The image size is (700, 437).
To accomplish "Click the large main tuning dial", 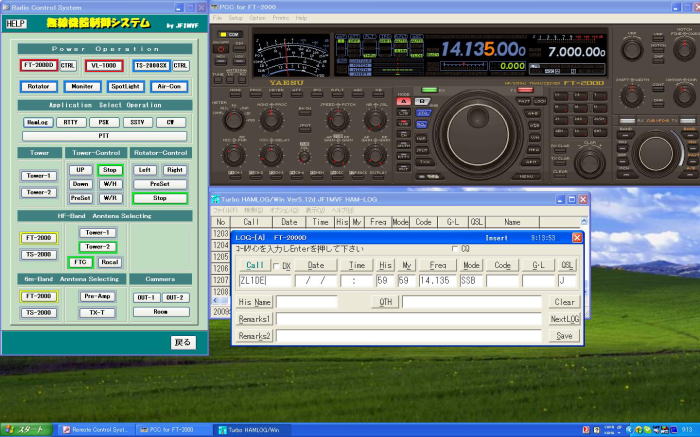I will (478, 134).
